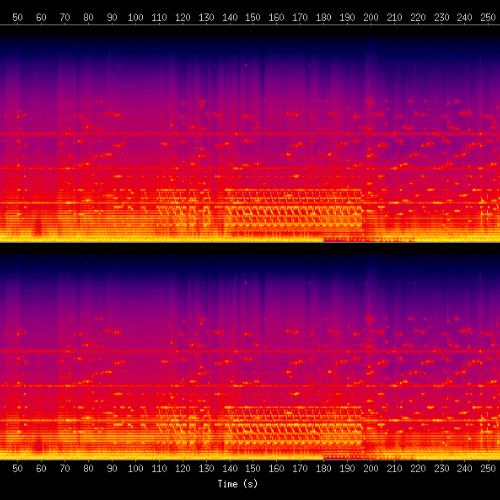This screenshot has width=500, height=500.
Task: Click the 110 s mark on the lower axis
Action: click(x=159, y=468)
